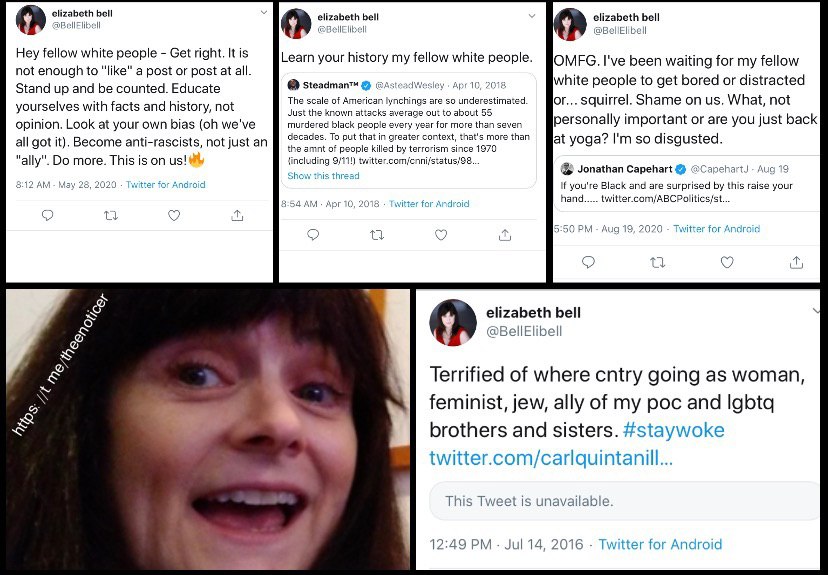Share the May 28, 2020 tweet
This screenshot has height=575, width=828.
(237, 215)
